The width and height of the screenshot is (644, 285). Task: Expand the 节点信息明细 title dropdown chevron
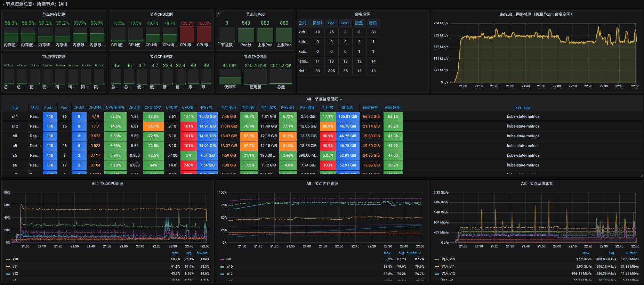click(341, 99)
